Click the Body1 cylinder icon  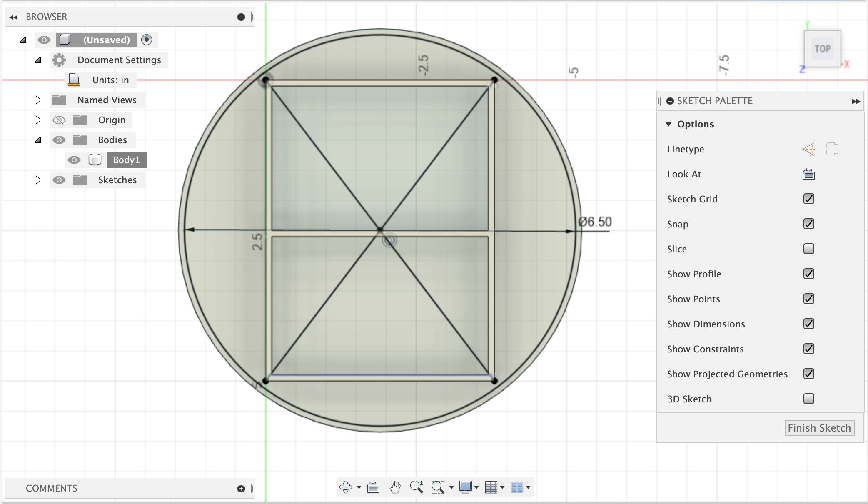pyautogui.click(x=95, y=160)
